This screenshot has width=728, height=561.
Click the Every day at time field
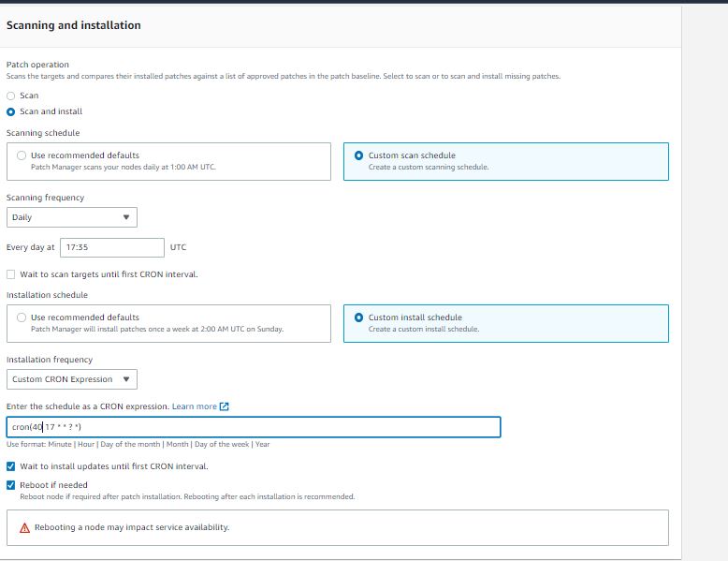click(x=112, y=247)
